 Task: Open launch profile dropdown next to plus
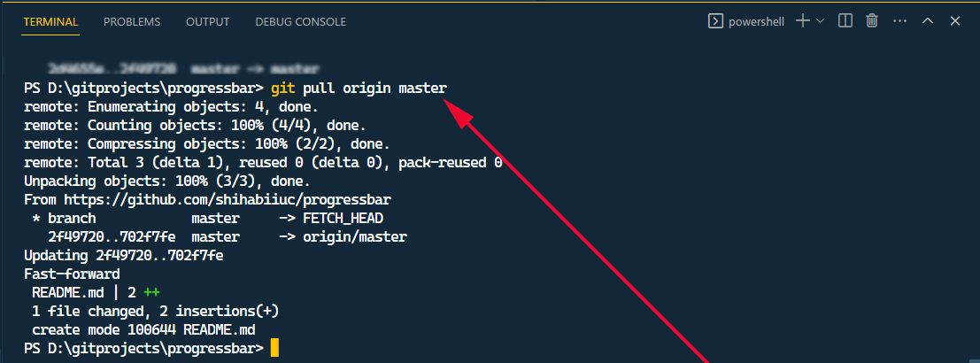click(x=821, y=21)
